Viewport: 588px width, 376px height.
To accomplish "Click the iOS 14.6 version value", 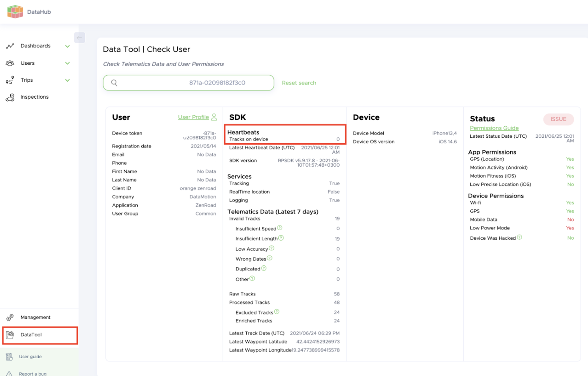I will (448, 142).
